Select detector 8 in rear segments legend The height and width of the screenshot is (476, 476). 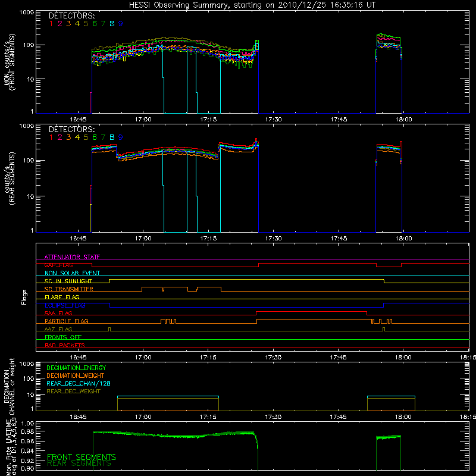pos(112,137)
